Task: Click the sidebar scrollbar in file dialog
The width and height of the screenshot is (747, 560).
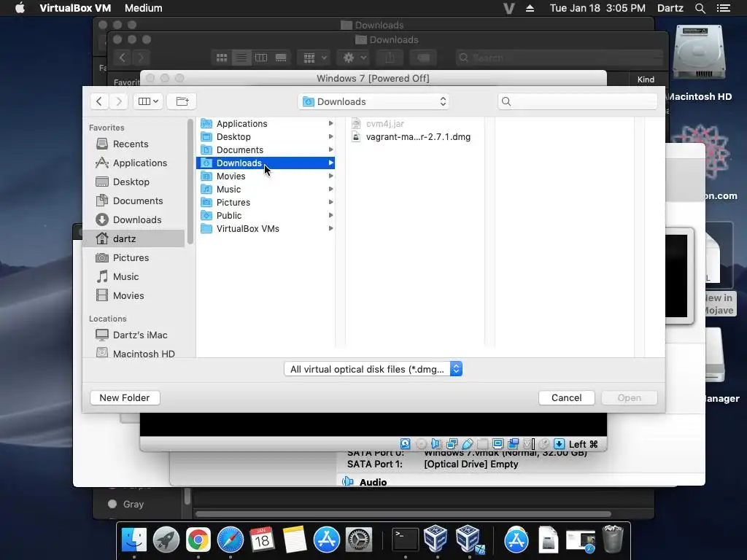Action: pyautogui.click(x=190, y=181)
